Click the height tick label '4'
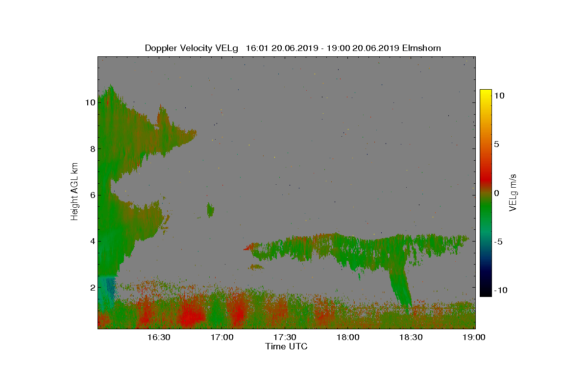 tap(92, 241)
